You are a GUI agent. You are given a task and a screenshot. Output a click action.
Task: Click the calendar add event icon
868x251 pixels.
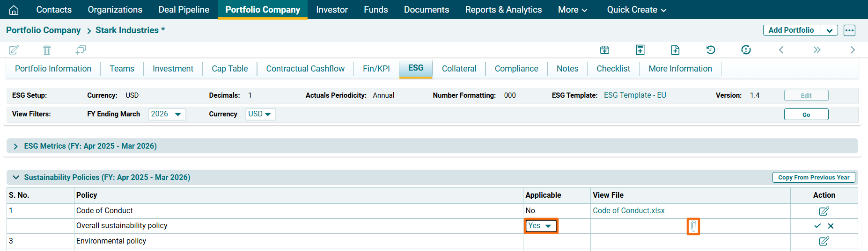604,50
